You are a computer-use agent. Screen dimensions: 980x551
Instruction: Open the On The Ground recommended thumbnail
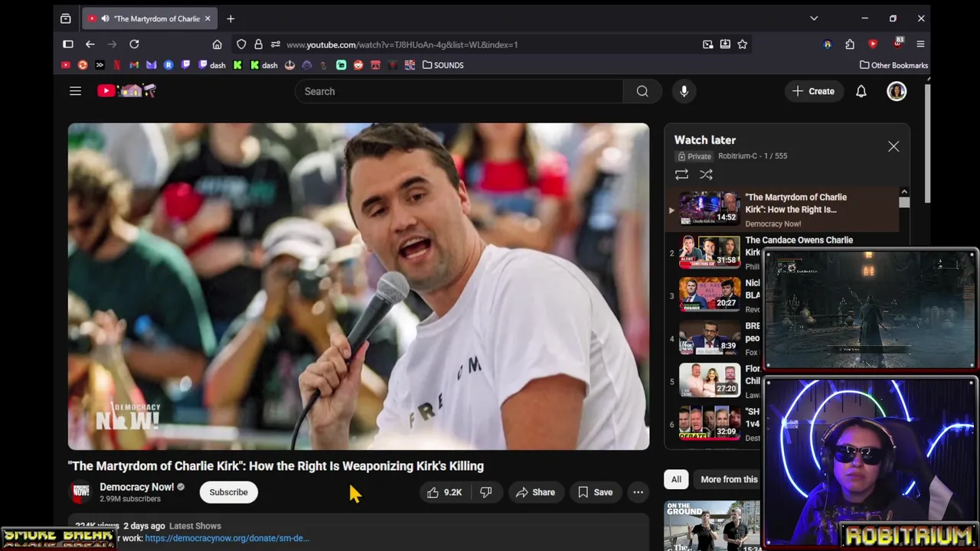pyautogui.click(x=712, y=526)
